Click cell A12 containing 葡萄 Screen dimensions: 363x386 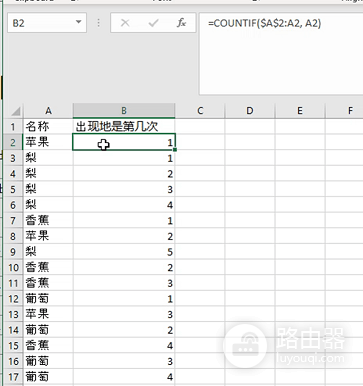48,299
